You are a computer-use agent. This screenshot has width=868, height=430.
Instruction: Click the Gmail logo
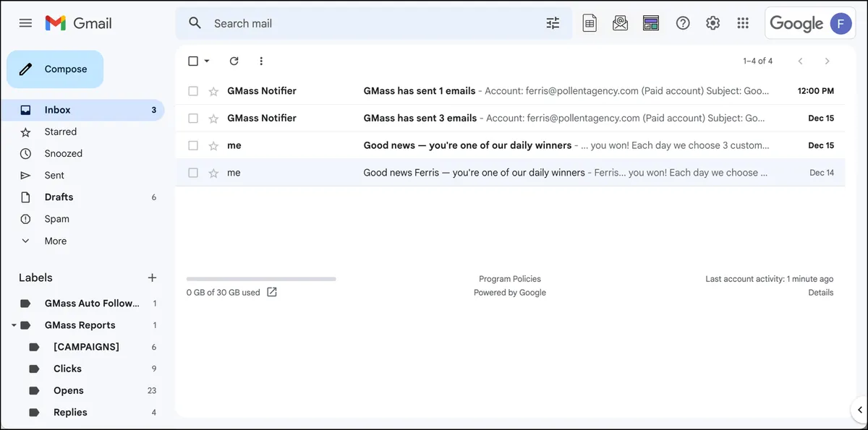78,23
